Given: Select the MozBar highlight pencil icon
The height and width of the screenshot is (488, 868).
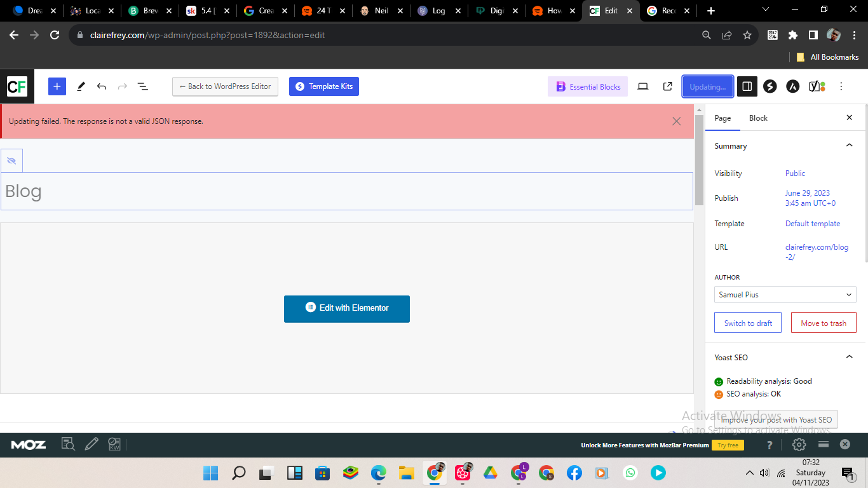Looking at the screenshot, I should (92, 444).
